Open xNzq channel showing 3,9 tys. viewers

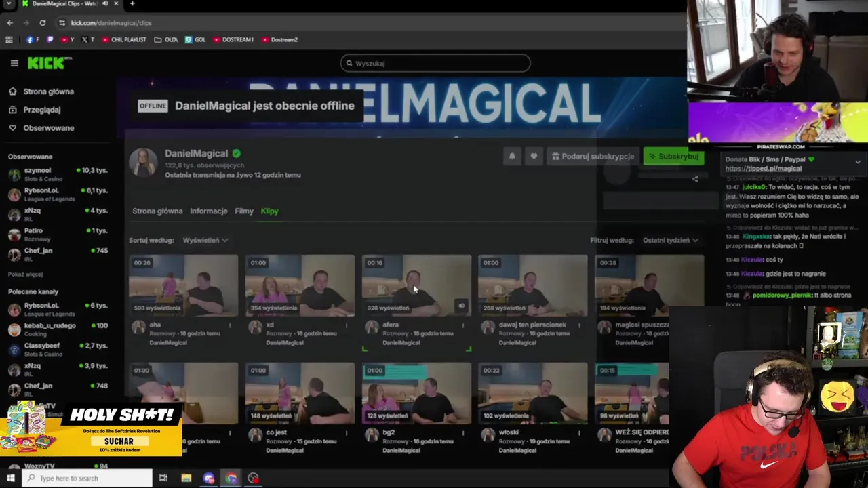58,369
